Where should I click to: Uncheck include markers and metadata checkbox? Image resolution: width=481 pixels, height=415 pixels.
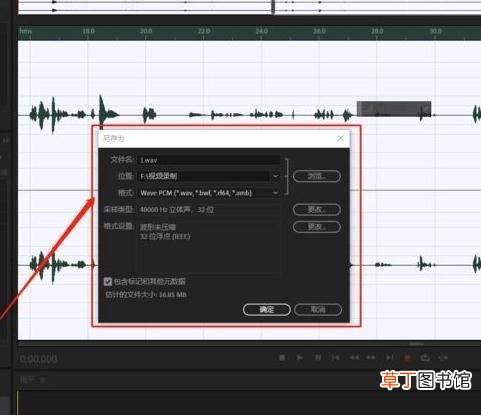coord(108,282)
